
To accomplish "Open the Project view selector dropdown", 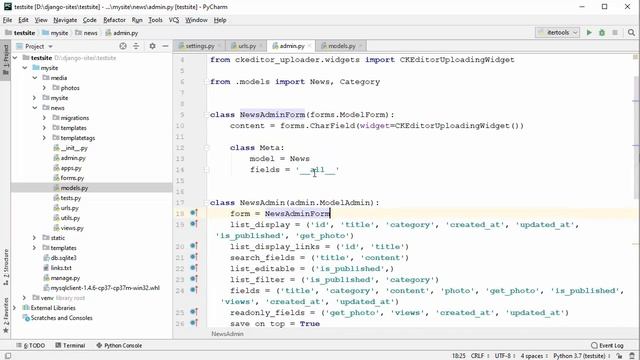I will pyautogui.click(x=34, y=46).
